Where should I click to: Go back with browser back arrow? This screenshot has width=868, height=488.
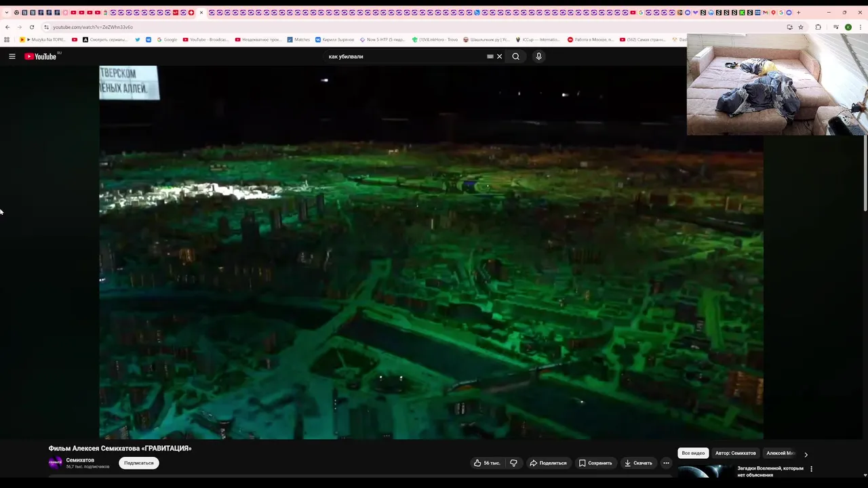[7, 27]
